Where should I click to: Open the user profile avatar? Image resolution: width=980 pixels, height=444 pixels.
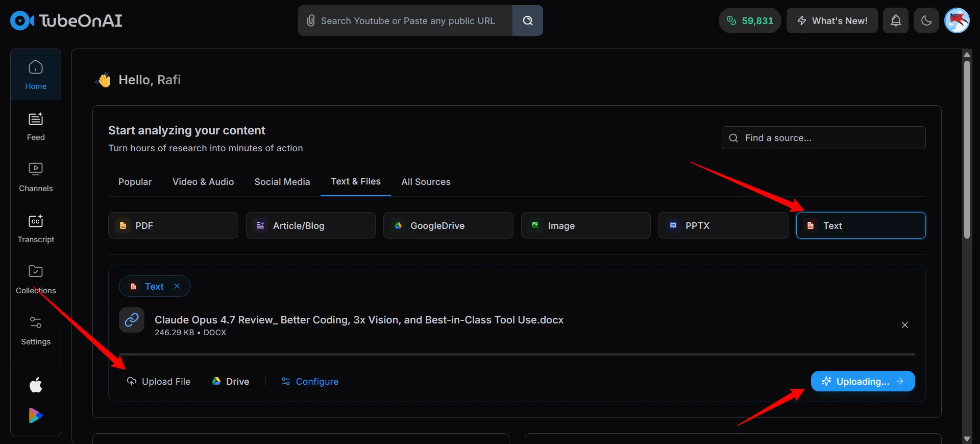point(957,20)
